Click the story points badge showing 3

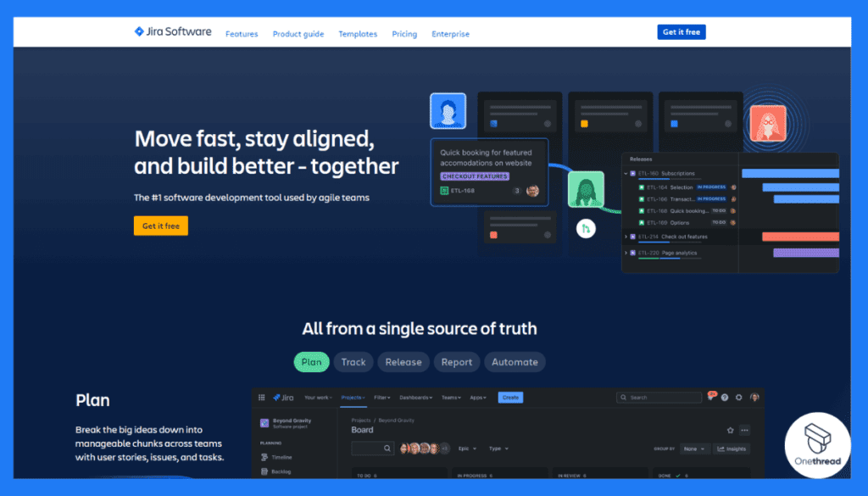516,191
